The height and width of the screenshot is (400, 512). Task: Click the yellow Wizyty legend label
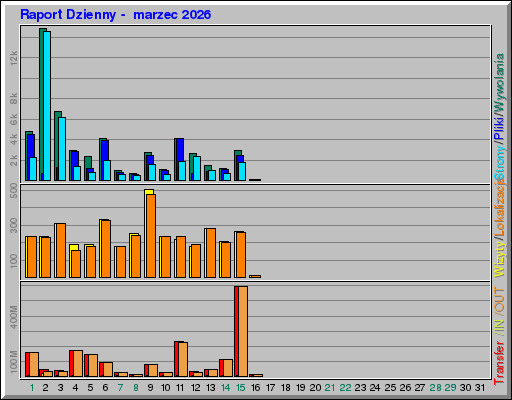499,259
